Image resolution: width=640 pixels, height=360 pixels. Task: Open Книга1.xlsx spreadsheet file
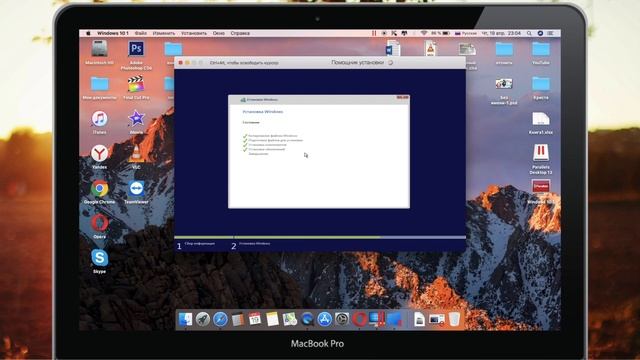click(541, 119)
